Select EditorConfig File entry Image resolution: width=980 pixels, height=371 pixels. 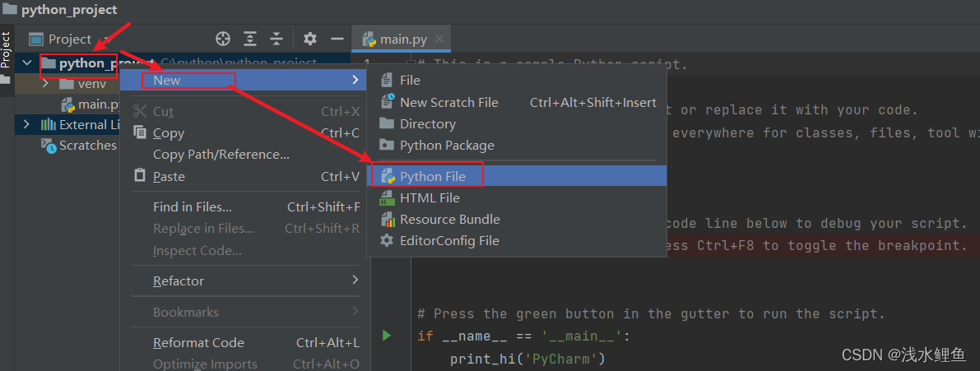point(516,240)
